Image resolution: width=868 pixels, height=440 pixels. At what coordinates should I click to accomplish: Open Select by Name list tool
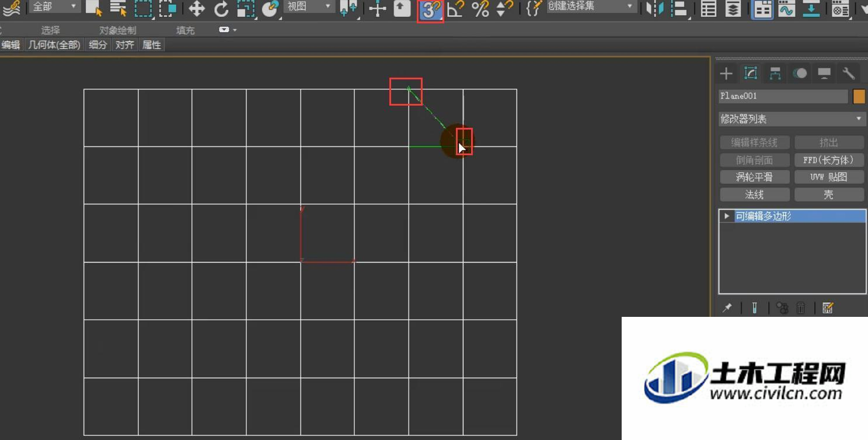(118, 8)
